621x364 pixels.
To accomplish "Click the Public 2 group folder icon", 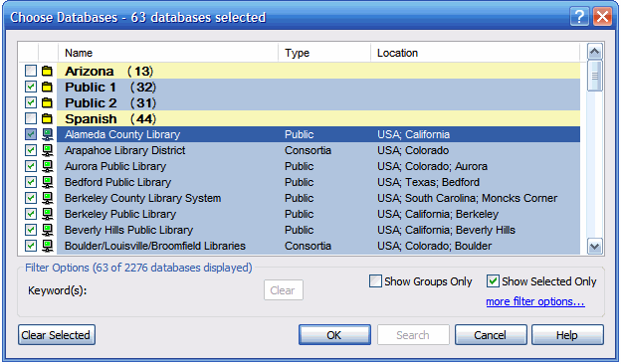I will [x=47, y=102].
